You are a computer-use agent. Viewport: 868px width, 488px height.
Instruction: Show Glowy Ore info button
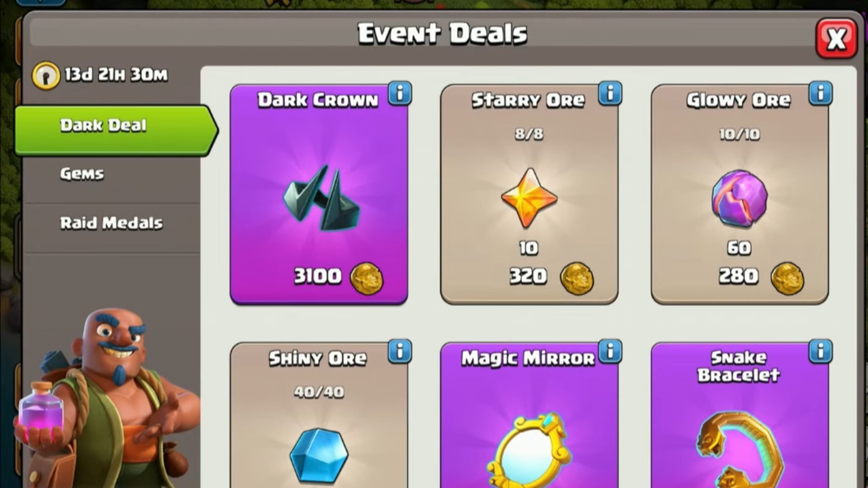[821, 94]
